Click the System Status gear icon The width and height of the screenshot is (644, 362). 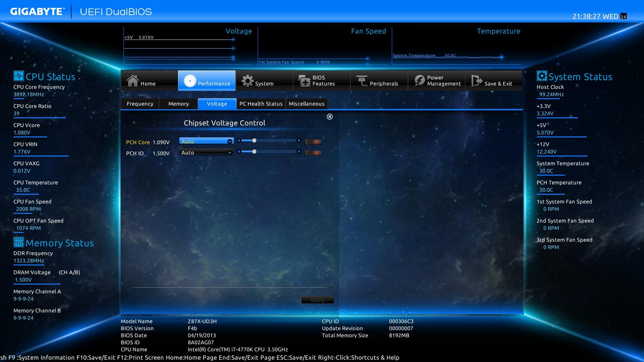(x=542, y=76)
